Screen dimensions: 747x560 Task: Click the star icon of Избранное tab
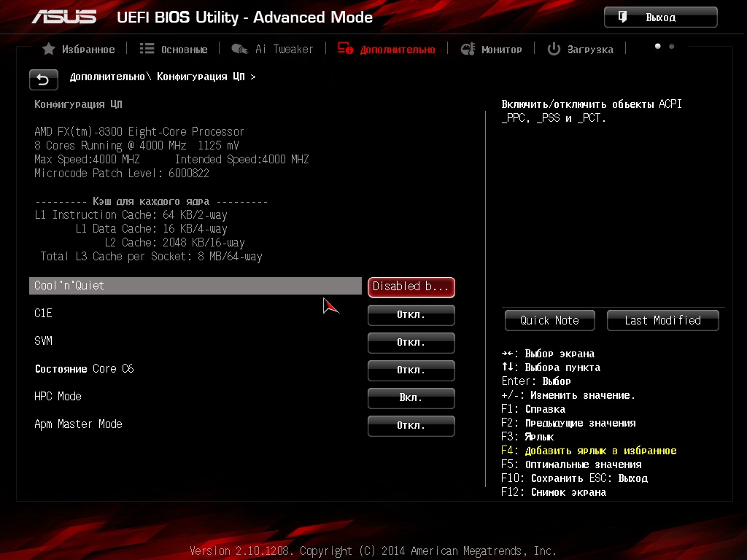[x=49, y=49]
